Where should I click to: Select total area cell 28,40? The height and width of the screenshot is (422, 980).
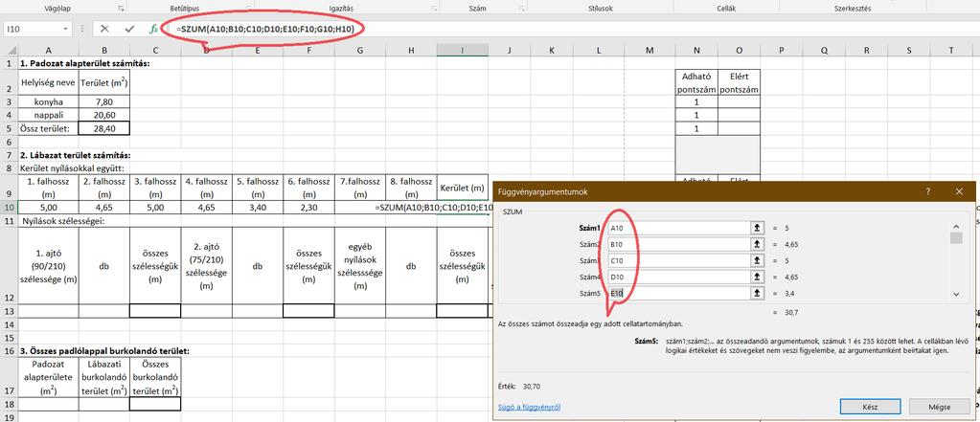pos(104,128)
